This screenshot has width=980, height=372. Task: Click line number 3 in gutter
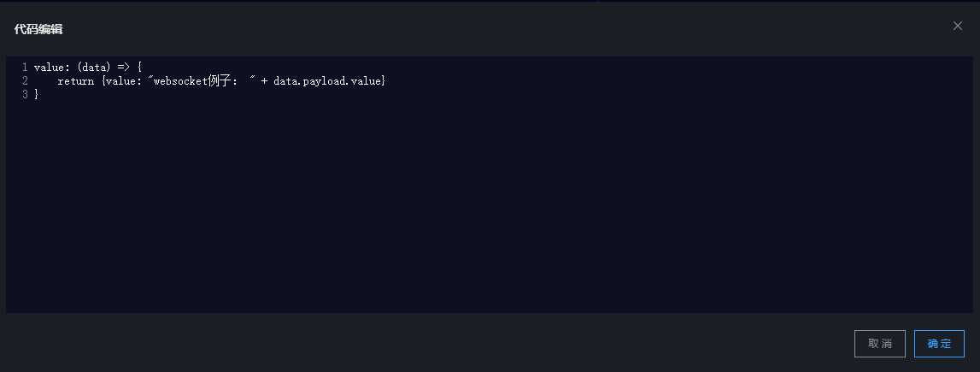[25, 94]
